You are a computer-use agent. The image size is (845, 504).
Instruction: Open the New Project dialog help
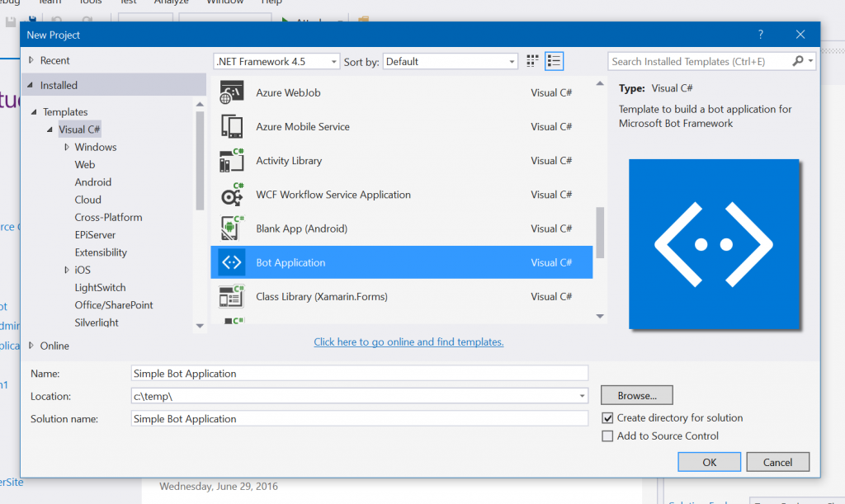pos(760,35)
